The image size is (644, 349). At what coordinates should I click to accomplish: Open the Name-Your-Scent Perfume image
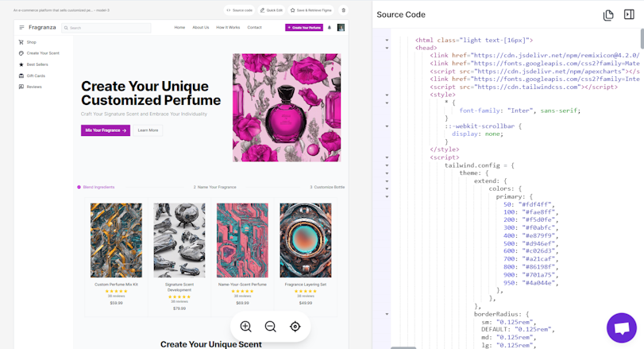pyautogui.click(x=242, y=240)
